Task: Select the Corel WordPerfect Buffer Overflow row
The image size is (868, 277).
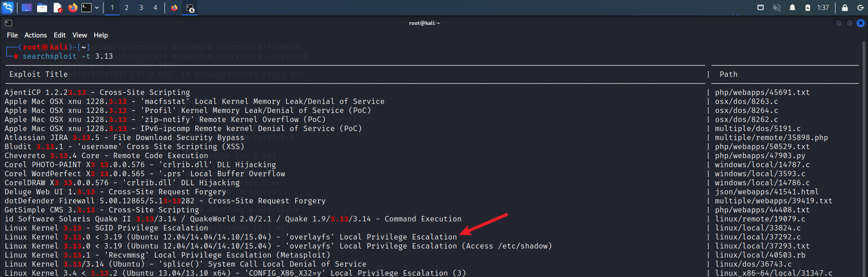Action: pos(145,174)
